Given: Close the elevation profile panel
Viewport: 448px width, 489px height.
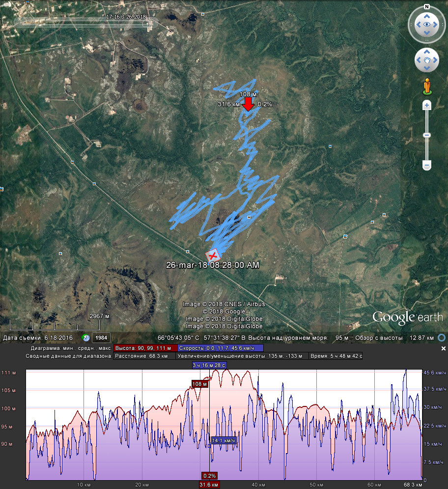Looking at the screenshot, I should pos(443,348).
